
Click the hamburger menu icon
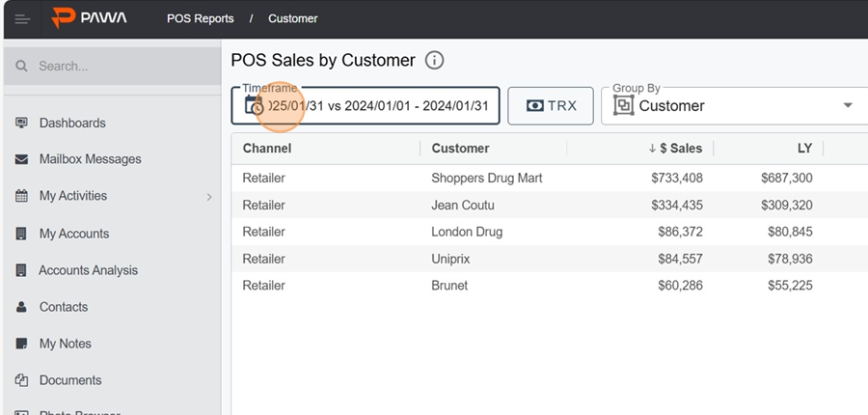tap(21, 18)
